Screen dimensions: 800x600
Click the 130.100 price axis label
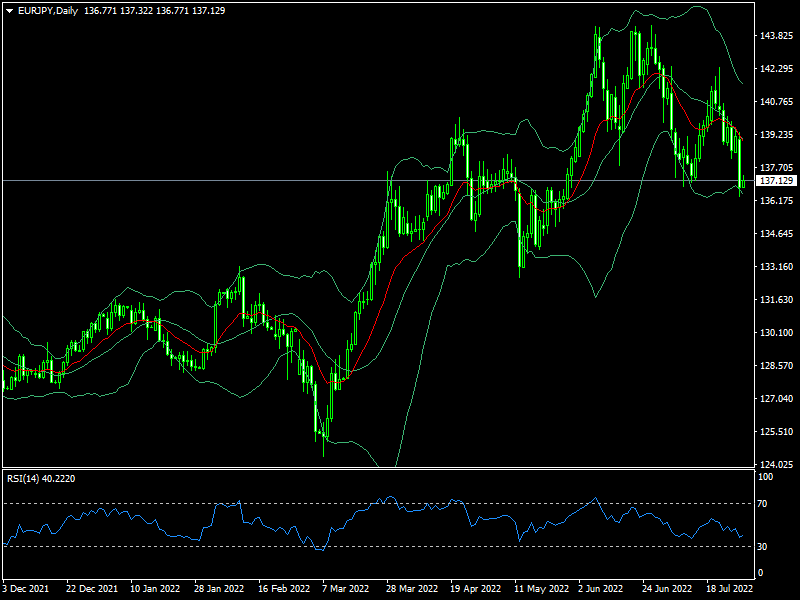776,333
